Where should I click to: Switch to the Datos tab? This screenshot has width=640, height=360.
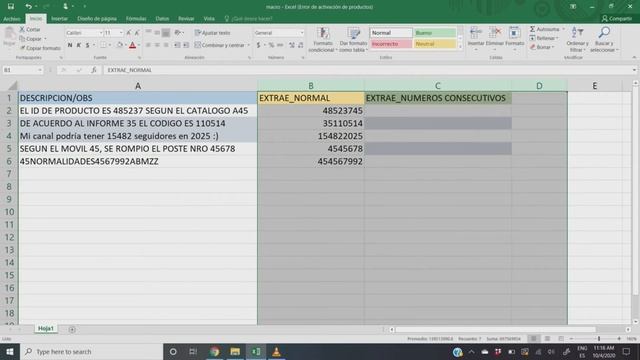tap(162, 19)
